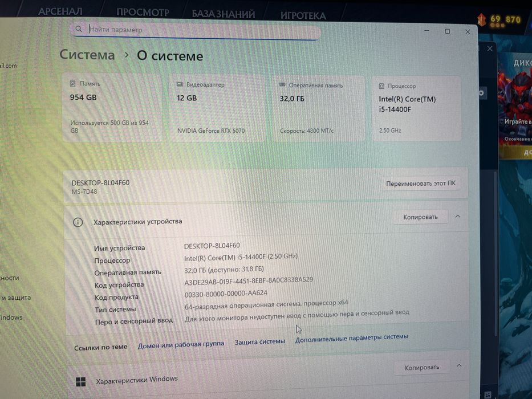Click the shard currency icon near 69 870
Image resolution: width=532 pixels, height=399 pixels.
(481, 20)
